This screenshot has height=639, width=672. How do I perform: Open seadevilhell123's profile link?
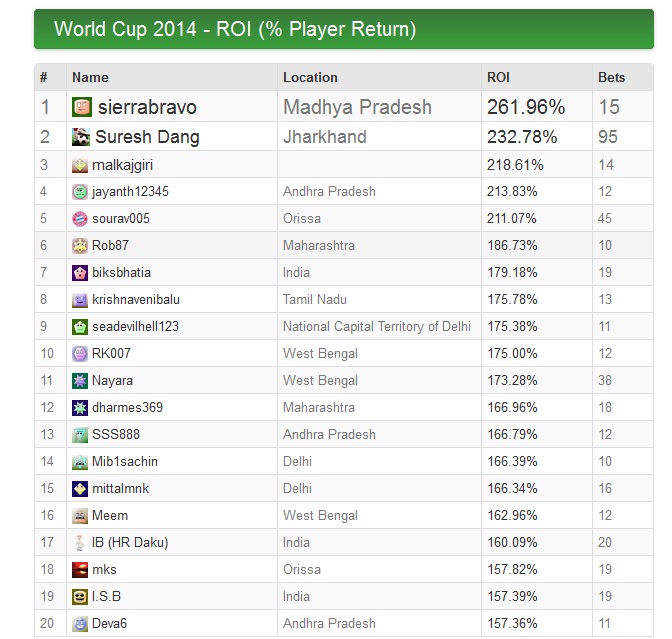(x=137, y=327)
